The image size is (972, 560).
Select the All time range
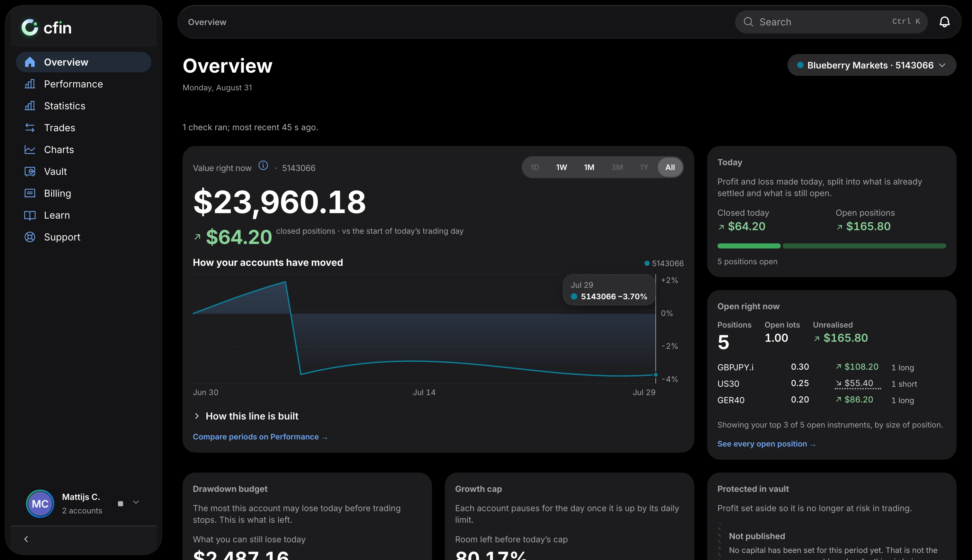pyautogui.click(x=670, y=167)
